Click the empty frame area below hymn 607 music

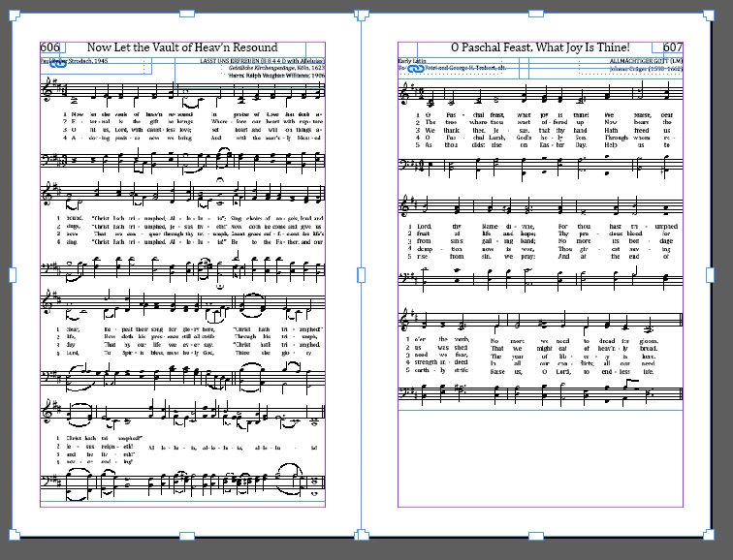pos(540,458)
